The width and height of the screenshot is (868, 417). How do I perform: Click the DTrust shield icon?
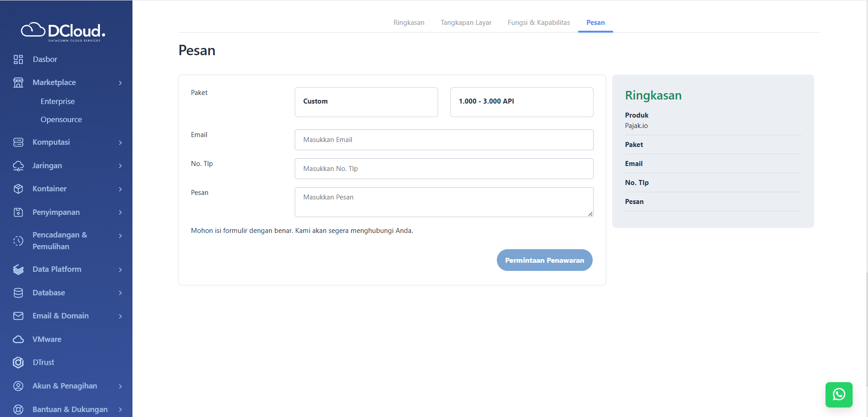pyautogui.click(x=18, y=362)
